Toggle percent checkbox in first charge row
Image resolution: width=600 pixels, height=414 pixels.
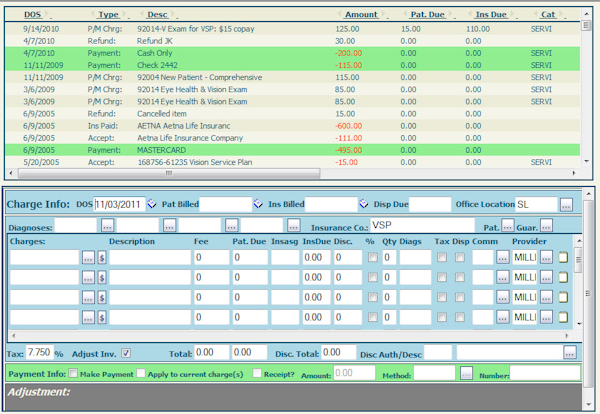coord(372,258)
